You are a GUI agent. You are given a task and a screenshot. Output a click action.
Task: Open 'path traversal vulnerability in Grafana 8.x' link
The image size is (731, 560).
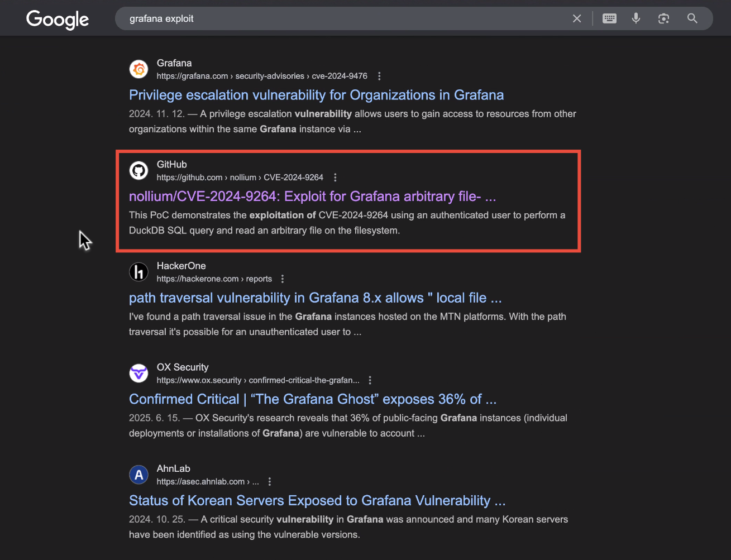(316, 298)
